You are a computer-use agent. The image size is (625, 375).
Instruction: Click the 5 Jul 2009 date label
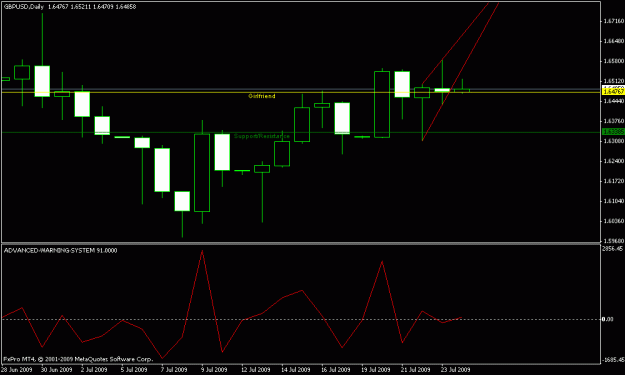(x=134, y=369)
